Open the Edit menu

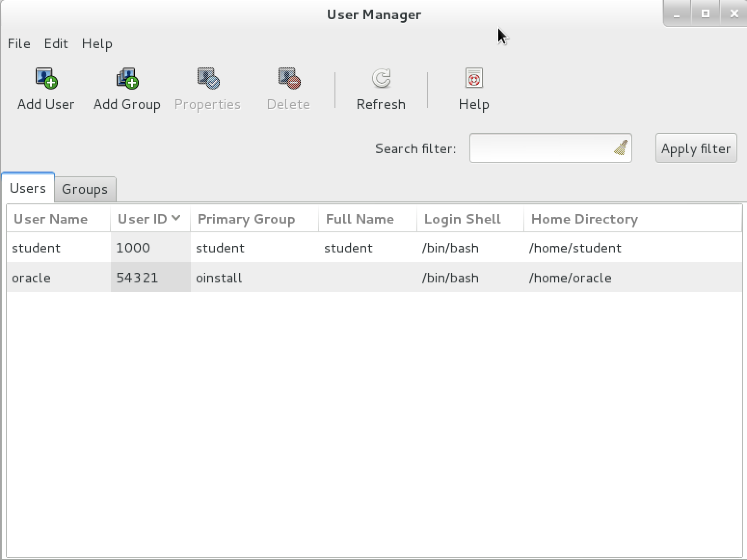56,43
